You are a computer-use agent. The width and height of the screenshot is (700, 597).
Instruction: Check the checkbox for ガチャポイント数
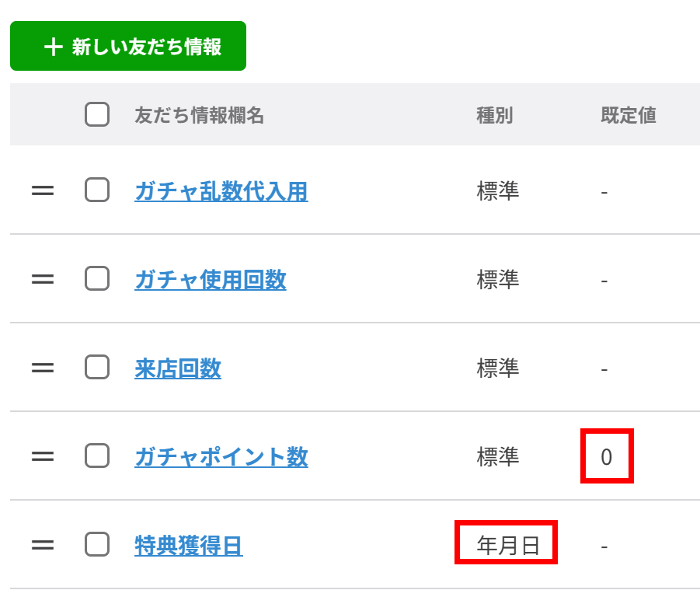pyautogui.click(x=96, y=457)
